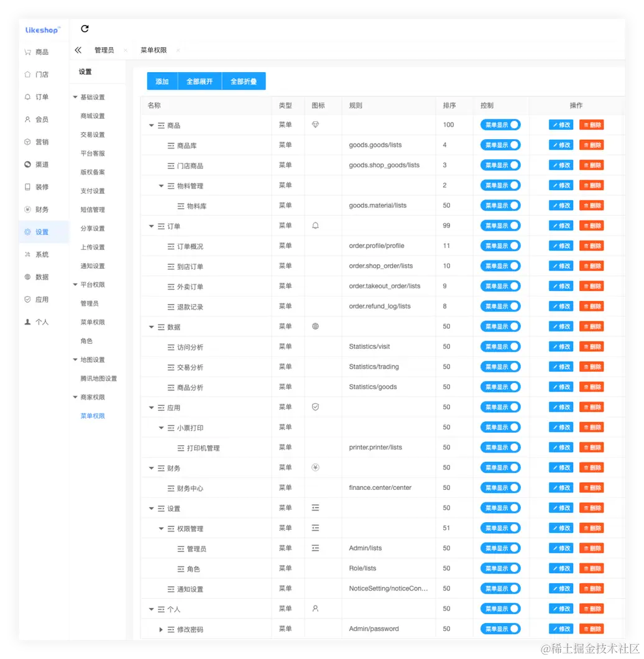Open 商品 section cart icon in sidebar
644x659 pixels.
click(x=28, y=52)
